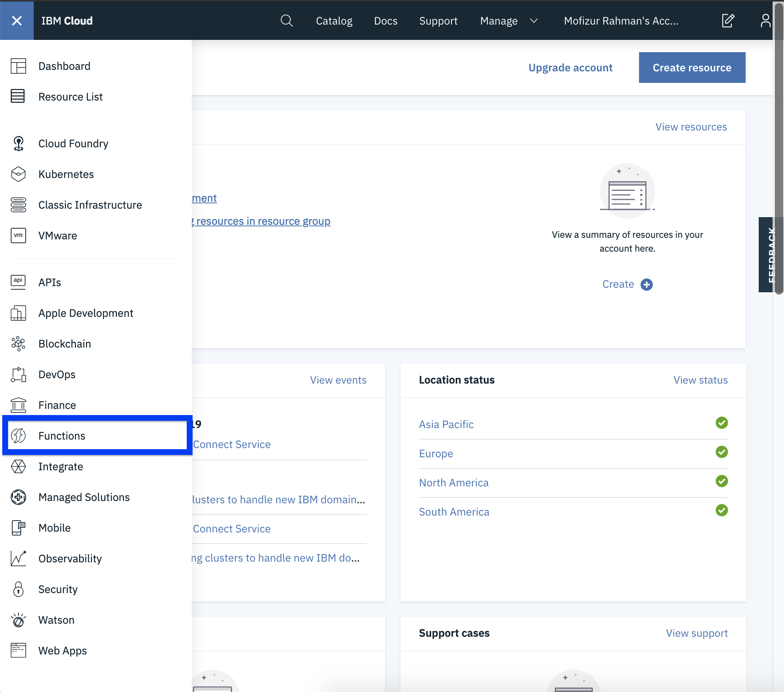Click the Location status heading
This screenshot has height=692, width=784.
[x=456, y=380]
